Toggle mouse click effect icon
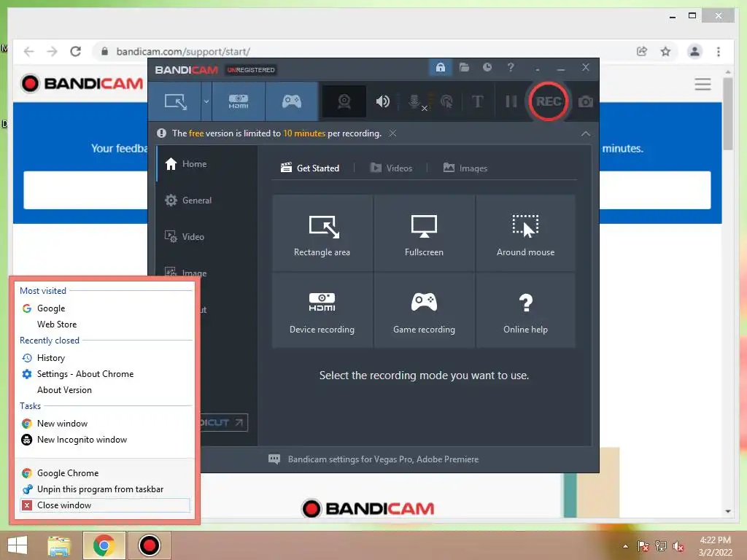Screen dimensions: 747x560 447,101
